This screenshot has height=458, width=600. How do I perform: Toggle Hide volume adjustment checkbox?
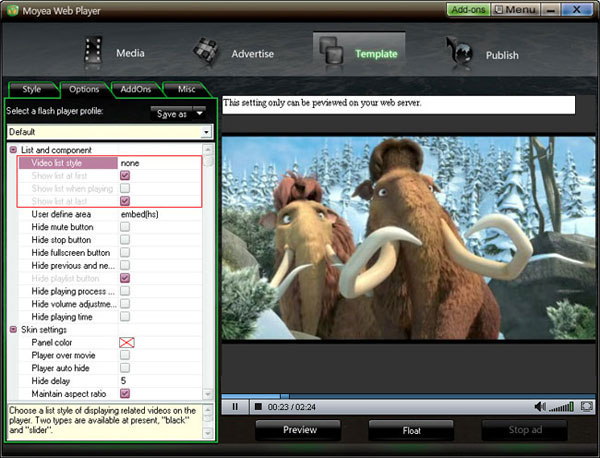click(125, 304)
